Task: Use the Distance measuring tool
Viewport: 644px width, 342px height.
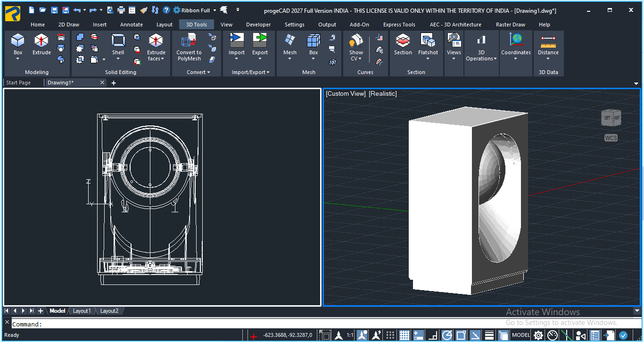Action: (548, 41)
